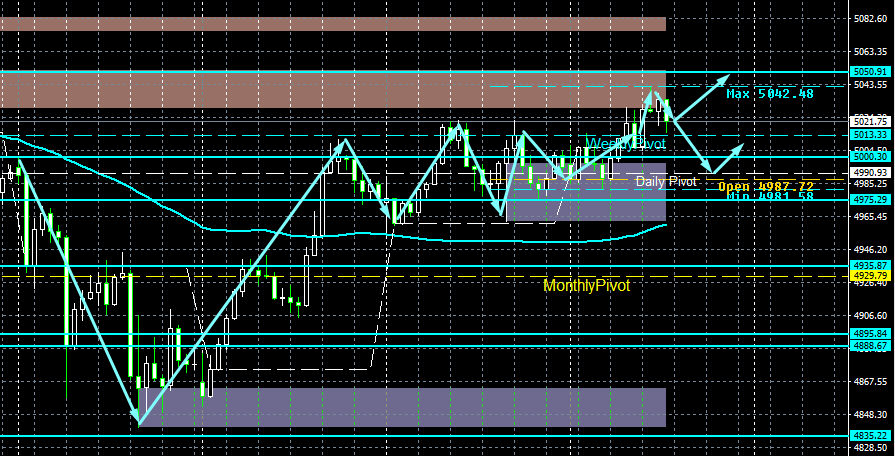
Task: Select the Daily Pivot label
Action: tap(666, 181)
